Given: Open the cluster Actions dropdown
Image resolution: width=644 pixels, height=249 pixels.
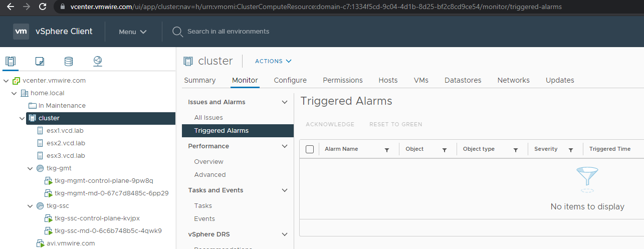Looking at the screenshot, I should point(273,61).
